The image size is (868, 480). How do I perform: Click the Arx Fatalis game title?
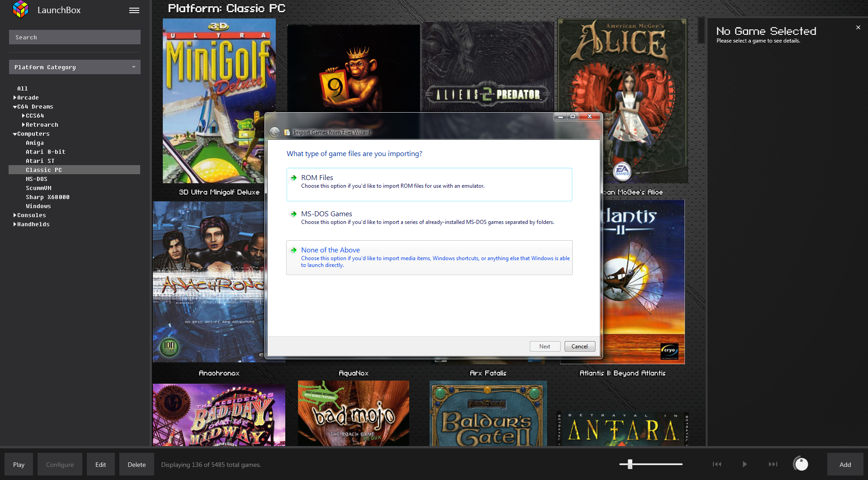[x=488, y=373]
